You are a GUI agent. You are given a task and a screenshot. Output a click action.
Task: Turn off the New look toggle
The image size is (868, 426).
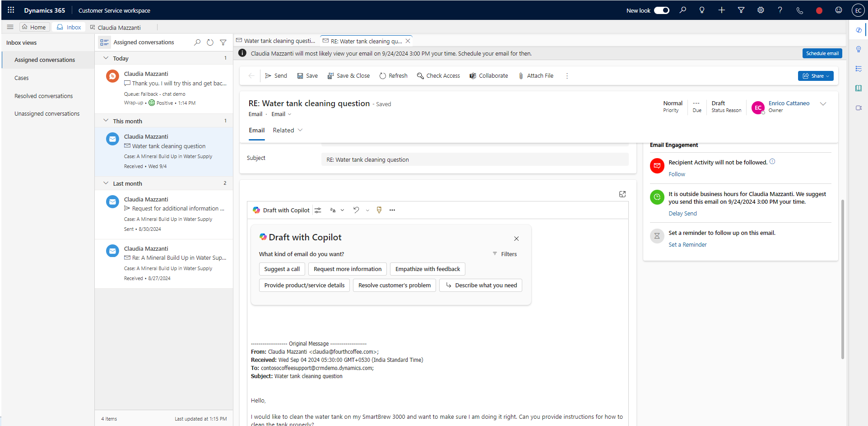[x=662, y=10]
